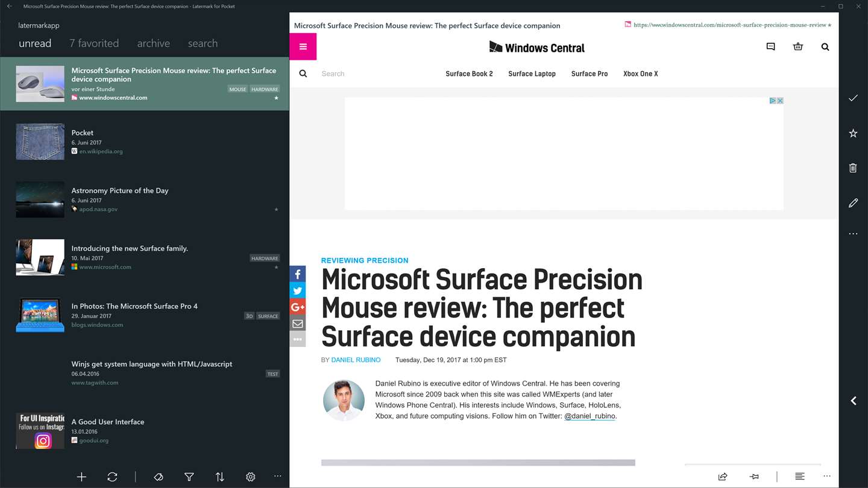The image size is (868, 488).
Task: Share article via email icon
Action: (297, 323)
